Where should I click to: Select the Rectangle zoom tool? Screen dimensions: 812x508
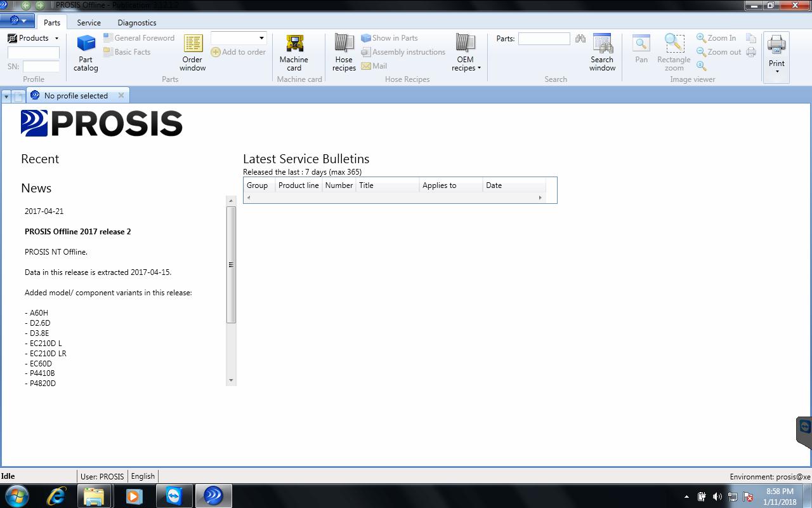point(674,53)
